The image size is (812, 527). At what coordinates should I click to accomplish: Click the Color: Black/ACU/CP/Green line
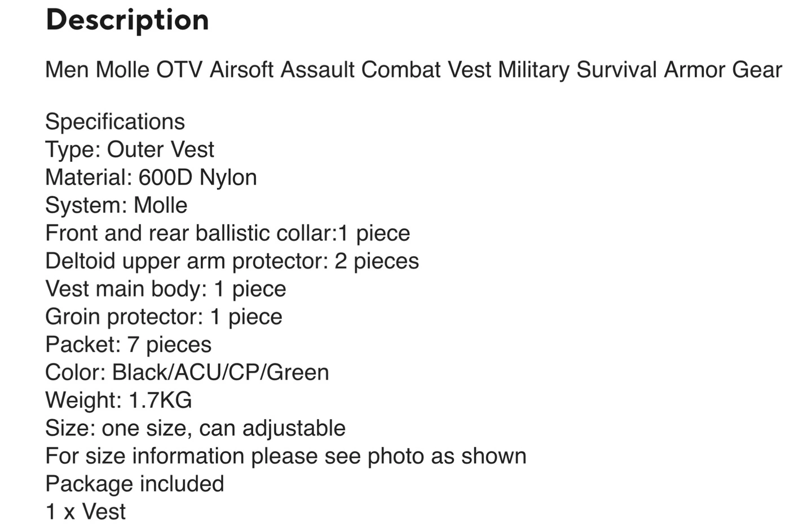click(x=187, y=372)
